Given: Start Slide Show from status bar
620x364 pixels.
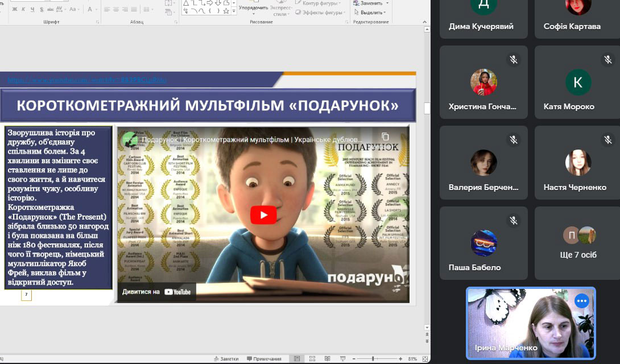Looking at the screenshot, I should 343,358.
